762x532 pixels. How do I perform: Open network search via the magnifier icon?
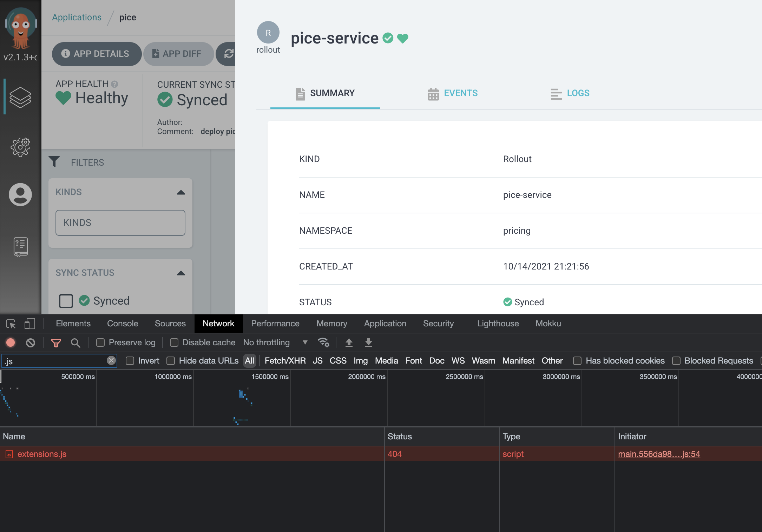coord(75,343)
